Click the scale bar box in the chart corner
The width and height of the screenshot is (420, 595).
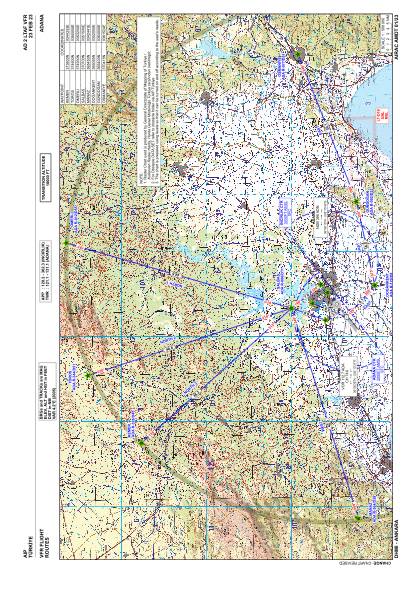[385, 32]
